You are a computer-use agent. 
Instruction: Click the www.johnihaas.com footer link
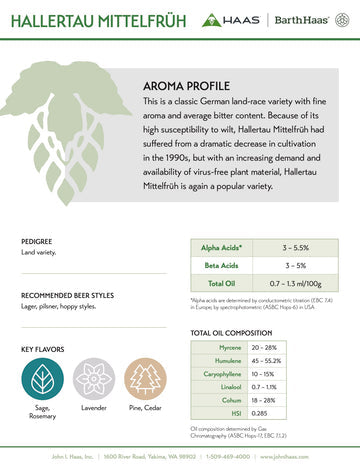pyautogui.click(x=284, y=457)
